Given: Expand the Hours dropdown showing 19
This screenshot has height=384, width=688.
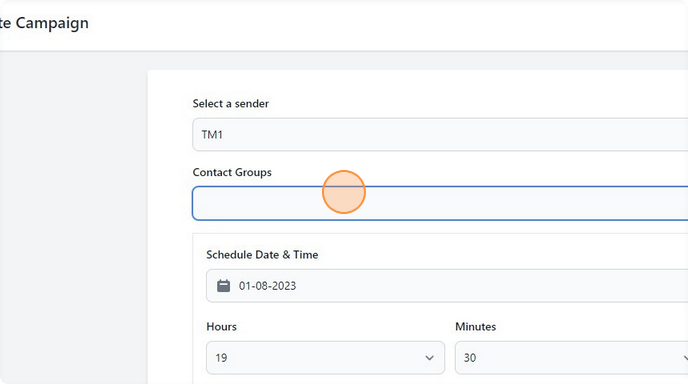Looking at the screenshot, I should coord(325,358).
